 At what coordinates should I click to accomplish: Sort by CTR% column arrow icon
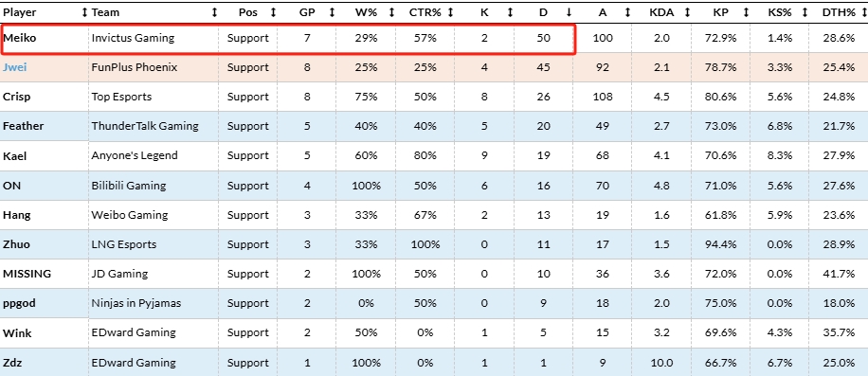(x=451, y=12)
